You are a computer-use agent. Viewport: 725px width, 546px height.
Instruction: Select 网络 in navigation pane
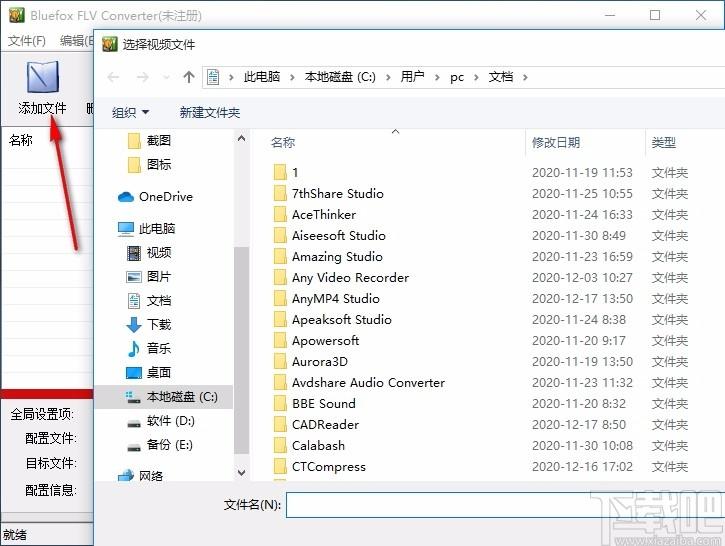141,476
